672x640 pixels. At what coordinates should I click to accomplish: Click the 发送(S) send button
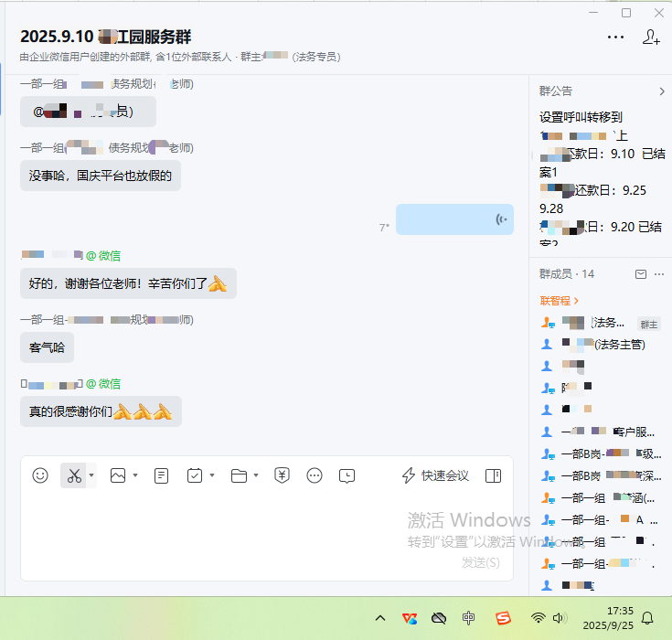click(481, 562)
